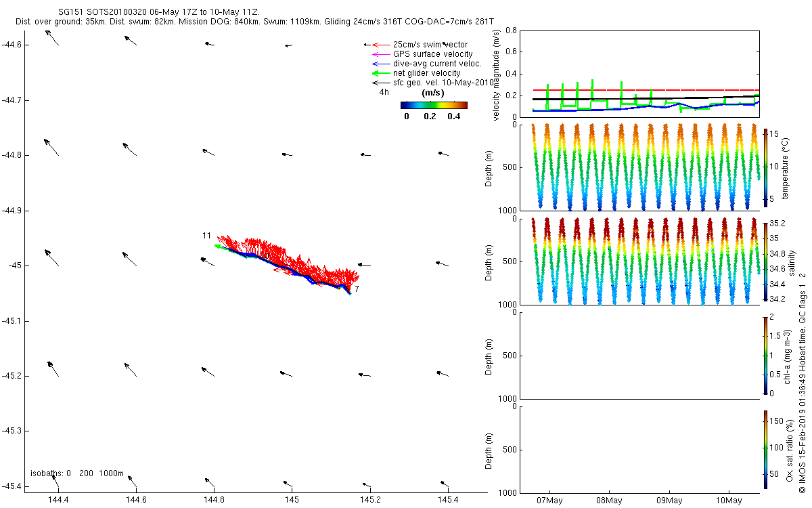Click the '08May' date tick
Image resolution: width=812 pixels, height=508 pixels.
609,501
